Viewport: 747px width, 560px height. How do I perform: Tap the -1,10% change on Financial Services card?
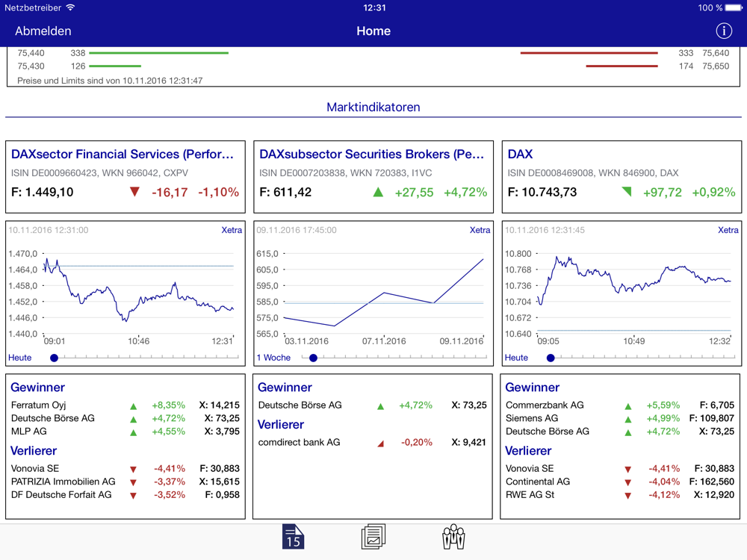(218, 193)
